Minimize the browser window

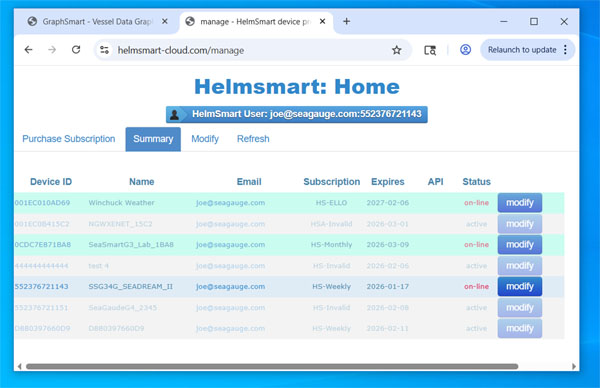pos(504,21)
